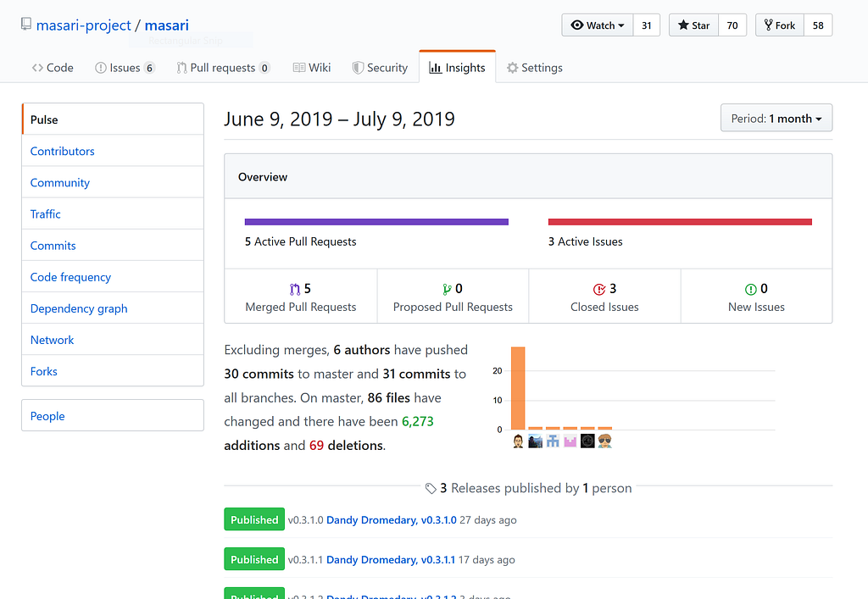Open Network in the sidebar
Viewport: 868px width, 599px height.
click(x=113, y=340)
